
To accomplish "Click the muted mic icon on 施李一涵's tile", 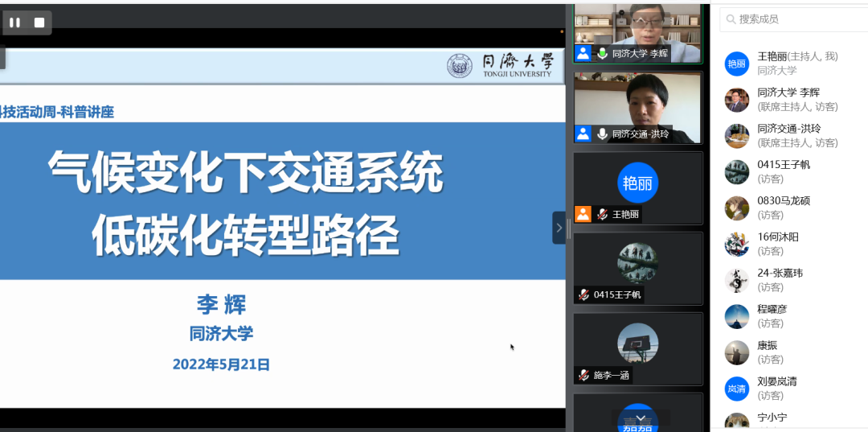I will tap(584, 375).
